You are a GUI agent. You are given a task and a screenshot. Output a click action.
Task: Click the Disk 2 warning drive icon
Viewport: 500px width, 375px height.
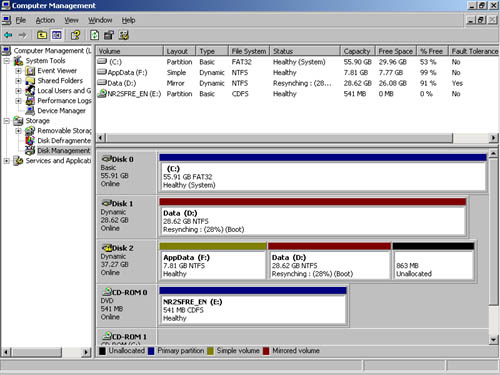coord(107,248)
